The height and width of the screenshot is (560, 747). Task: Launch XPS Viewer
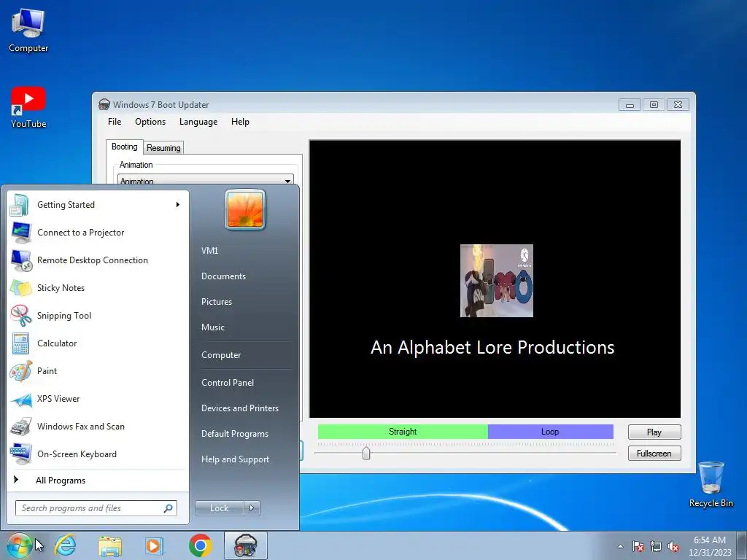click(x=98, y=399)
